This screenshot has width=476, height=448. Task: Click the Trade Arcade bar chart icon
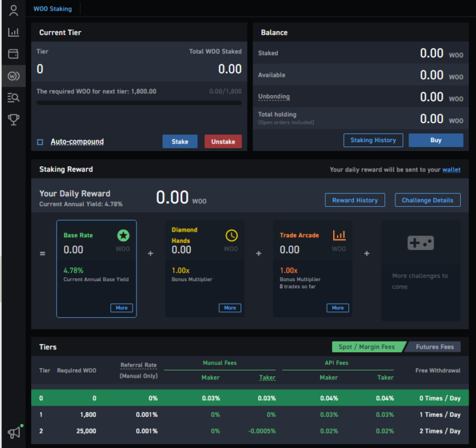[x=340, y=235]
